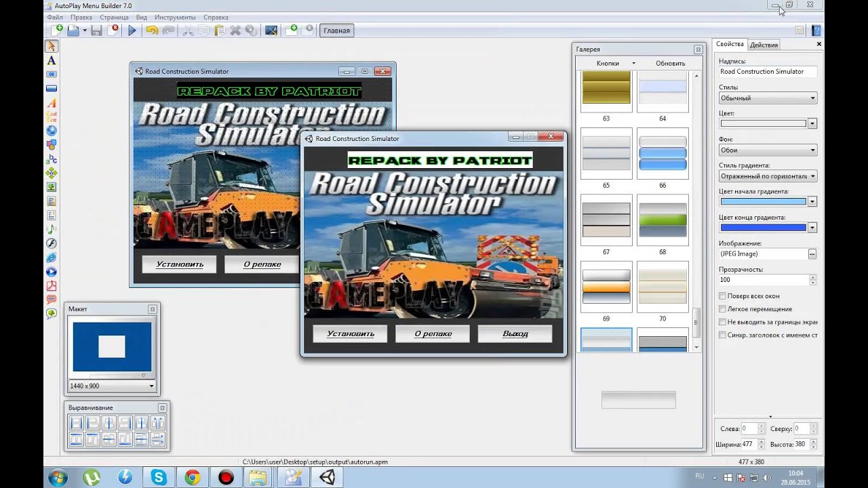Screen dimensions: 868x488
Task: Toggle Синхр. заголовок с именем checkbox
Action: click(722, 335)
